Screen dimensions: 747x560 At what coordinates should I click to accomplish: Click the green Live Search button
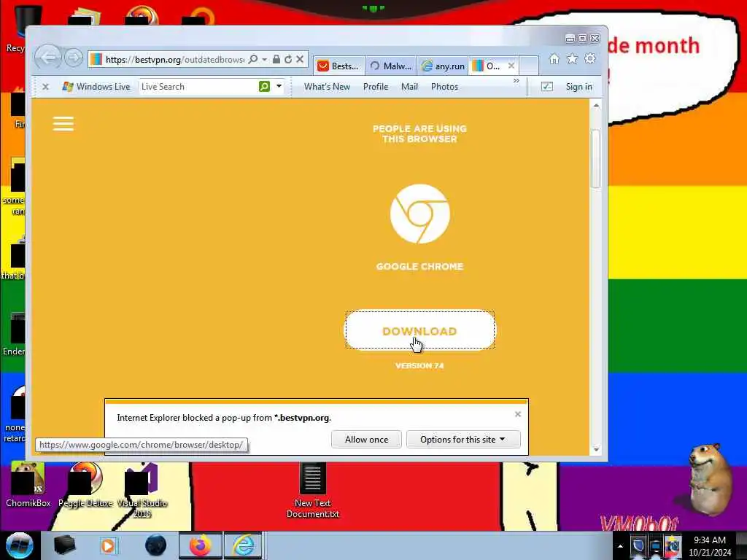pos(264,86)
